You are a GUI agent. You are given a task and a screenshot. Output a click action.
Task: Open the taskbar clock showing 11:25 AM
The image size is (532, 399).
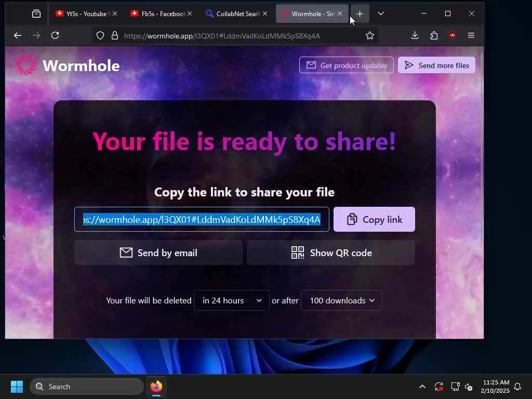[495, 387]
